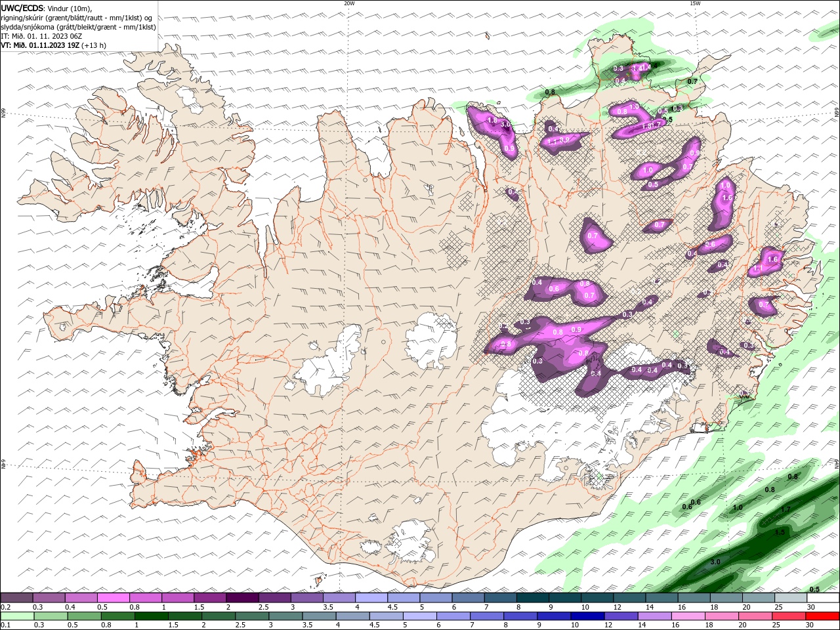This screenshot has height=630, width=840.
Task: Select the palest green bottom-row swatch labeled 0.1
Action: pos(17,616)
